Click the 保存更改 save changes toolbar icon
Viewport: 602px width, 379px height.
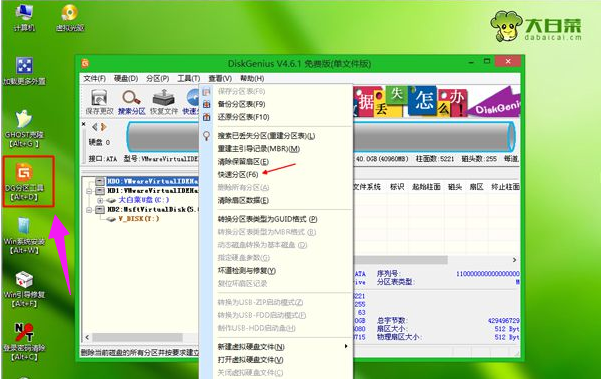click(99, 102)
